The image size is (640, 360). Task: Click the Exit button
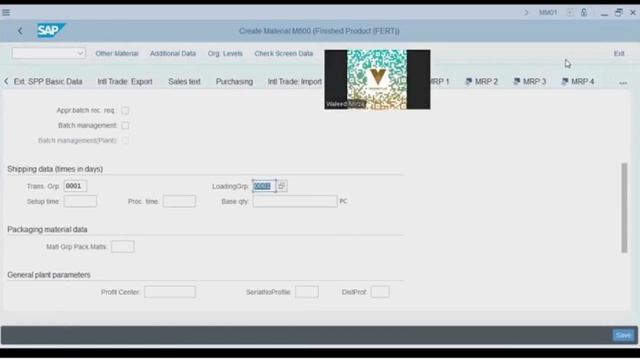click(x=619, y=53)
